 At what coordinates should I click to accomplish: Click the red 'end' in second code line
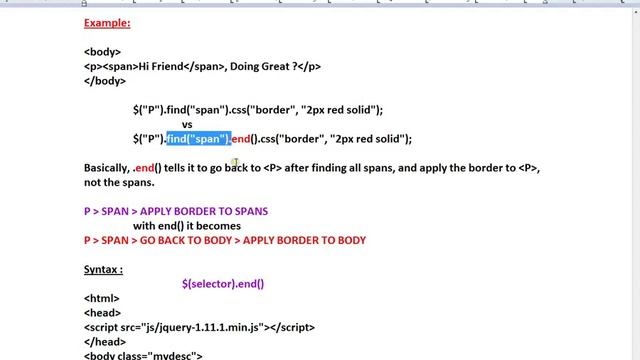(x=241, y=139)
